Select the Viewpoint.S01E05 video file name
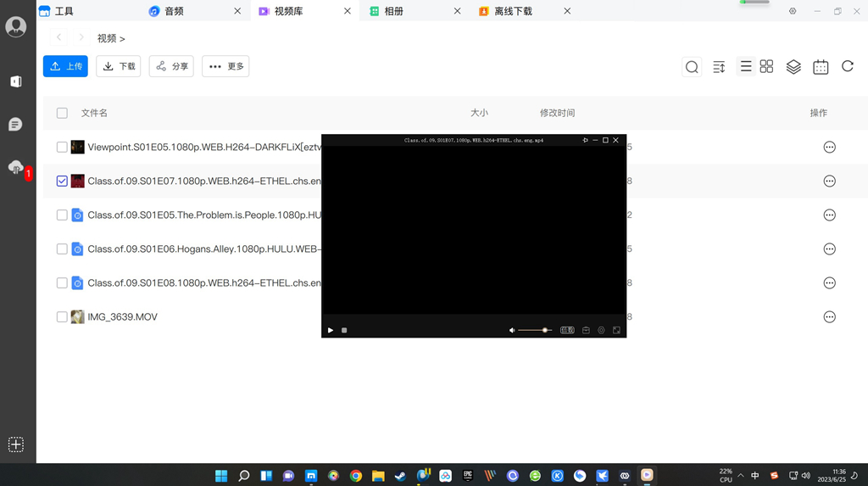Image resolution: width=868 pixels, height=486 pixels. pos(204,147)
